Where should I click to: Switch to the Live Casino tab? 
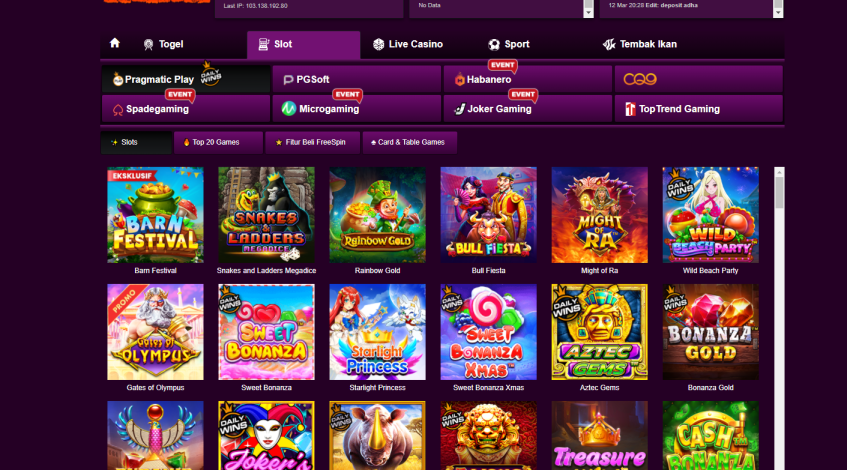[408, 44]
